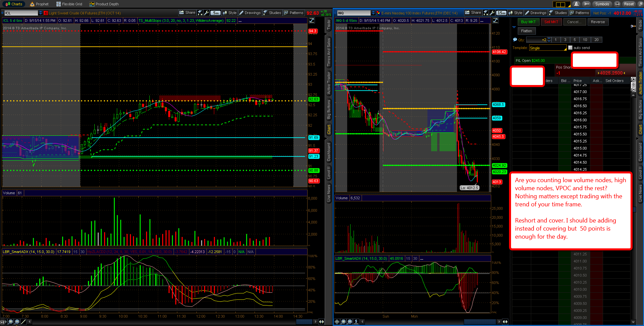Click the alerts bell icon

[x=576, y=4]
